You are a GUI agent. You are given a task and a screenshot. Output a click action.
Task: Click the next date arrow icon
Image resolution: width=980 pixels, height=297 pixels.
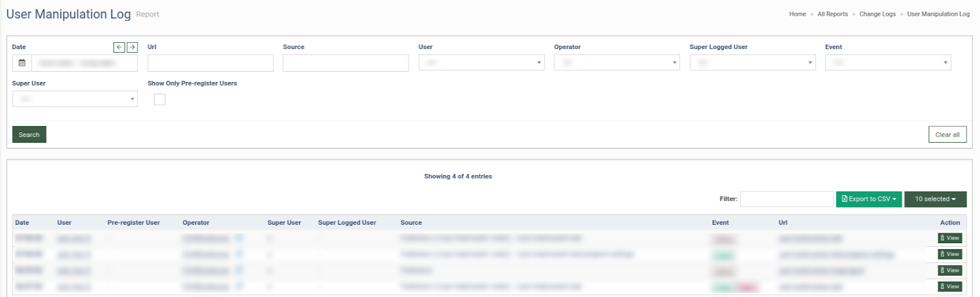click(132, 47)
